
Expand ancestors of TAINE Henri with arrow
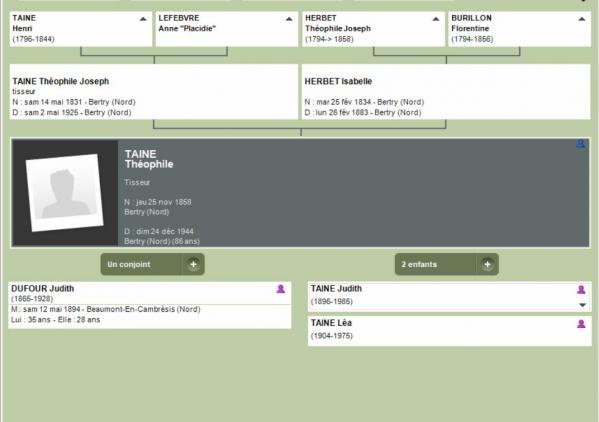[x=143, y=19]
